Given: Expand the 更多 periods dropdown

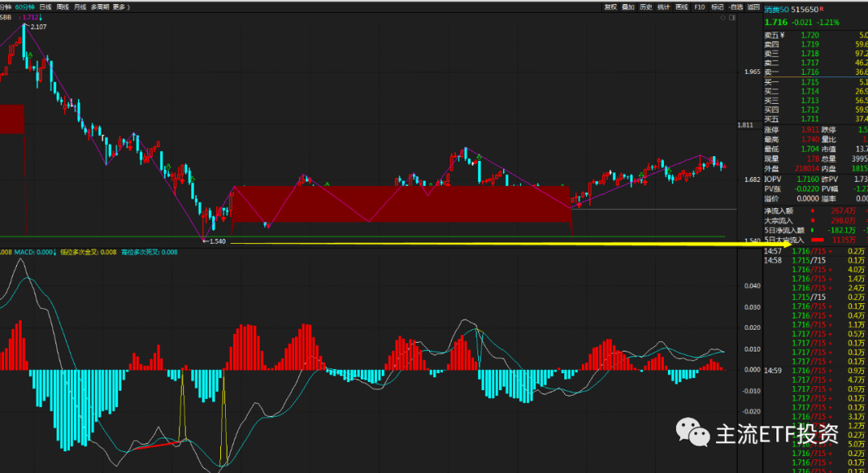Looking at the screenshot, I should coord(120,7).
